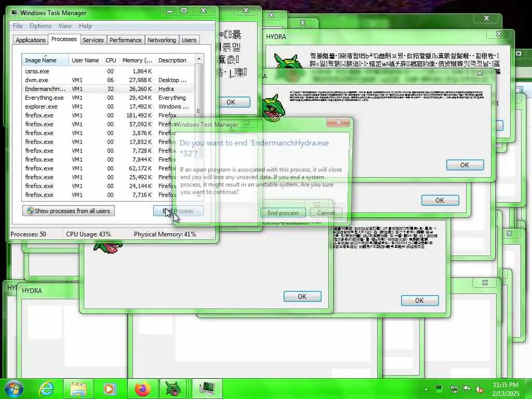
Task: Launch Internet Explorer from the taskbar
Action: 46,389
